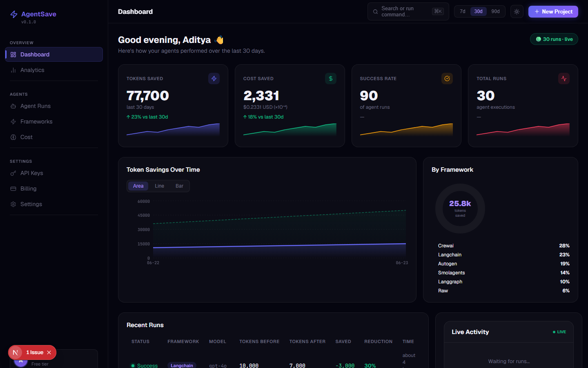Switch chart to Bar view
Image resolution: width=588 pixels, height=368 pixels.
point(179,186)
